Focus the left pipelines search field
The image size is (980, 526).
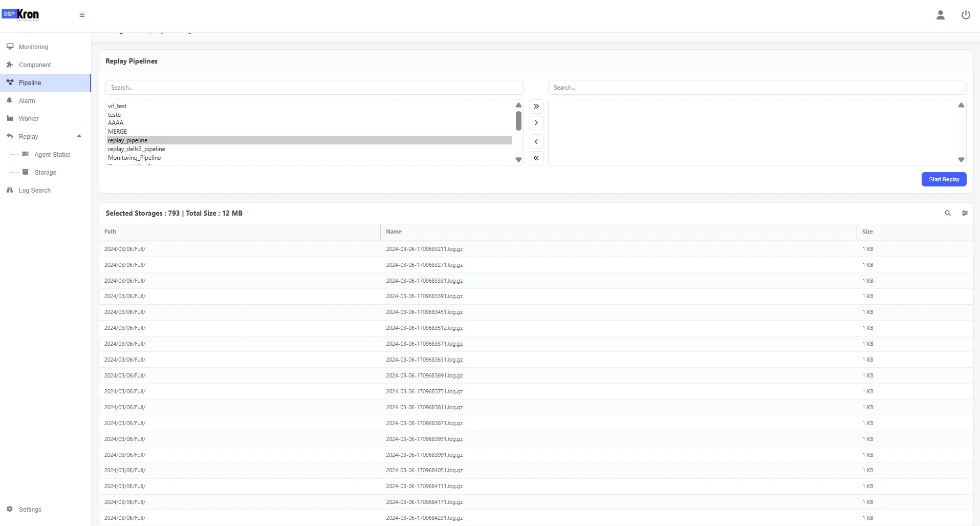(x=314, y=88)
